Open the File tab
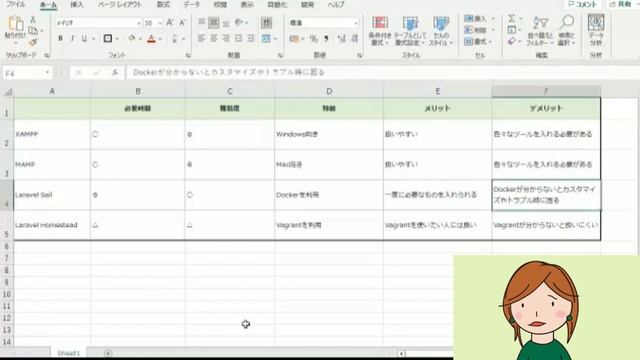640x360 pixels. tap(16, 4)
